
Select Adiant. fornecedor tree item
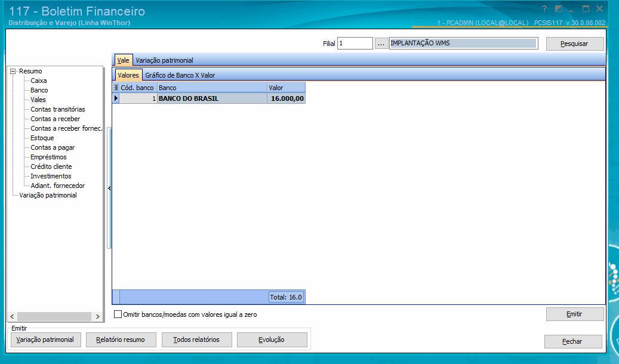tap(58, 186)
